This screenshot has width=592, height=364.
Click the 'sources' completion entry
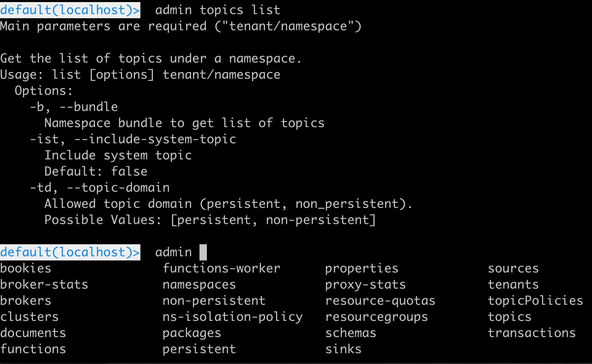(x=513, y=269)
